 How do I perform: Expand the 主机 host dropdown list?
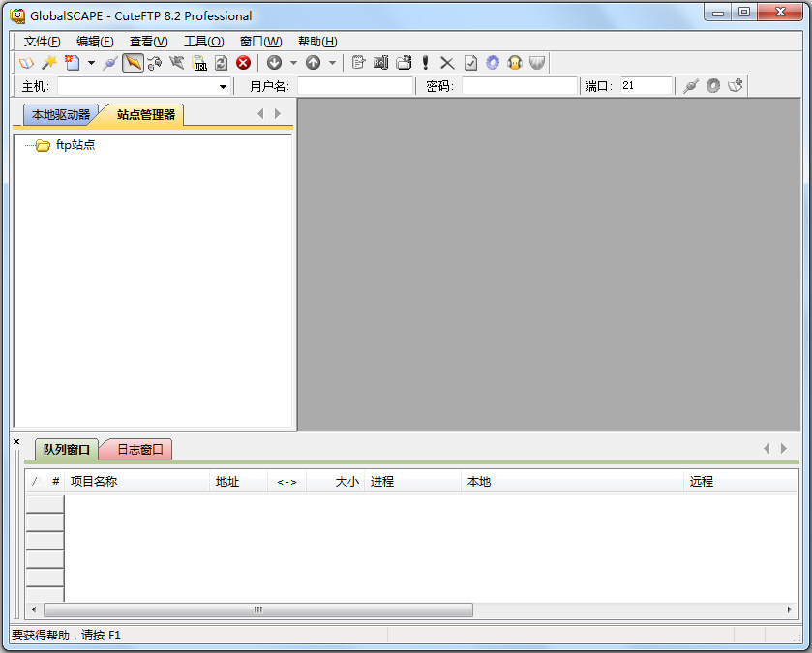click(x=223, y=87)
